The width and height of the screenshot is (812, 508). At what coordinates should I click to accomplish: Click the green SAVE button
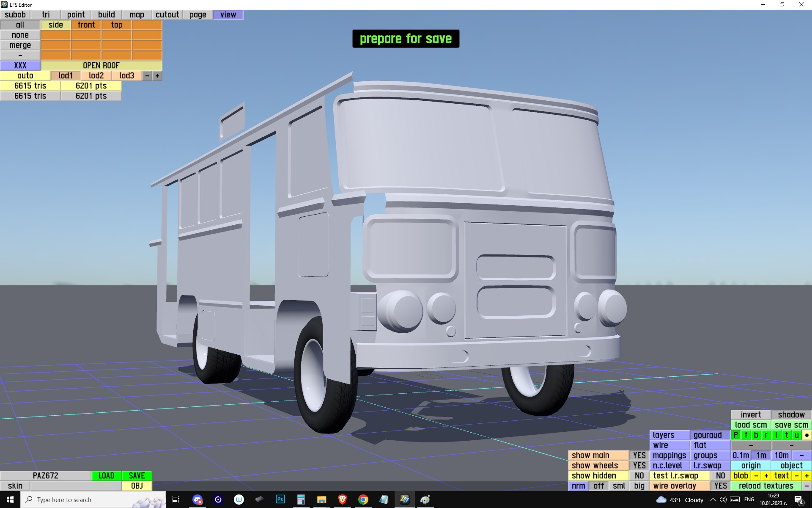pyautogui.click(x=137, y=476)
